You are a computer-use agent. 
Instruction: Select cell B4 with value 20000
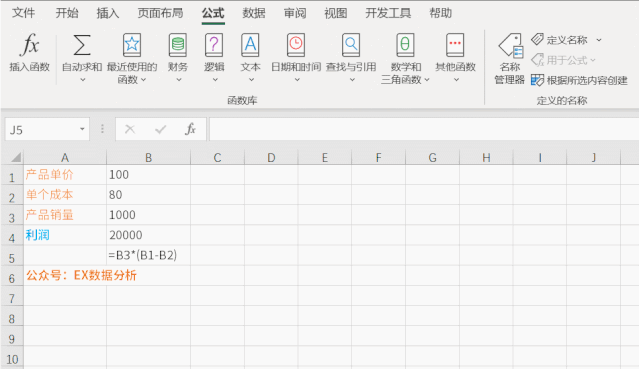tap(148, 235)
